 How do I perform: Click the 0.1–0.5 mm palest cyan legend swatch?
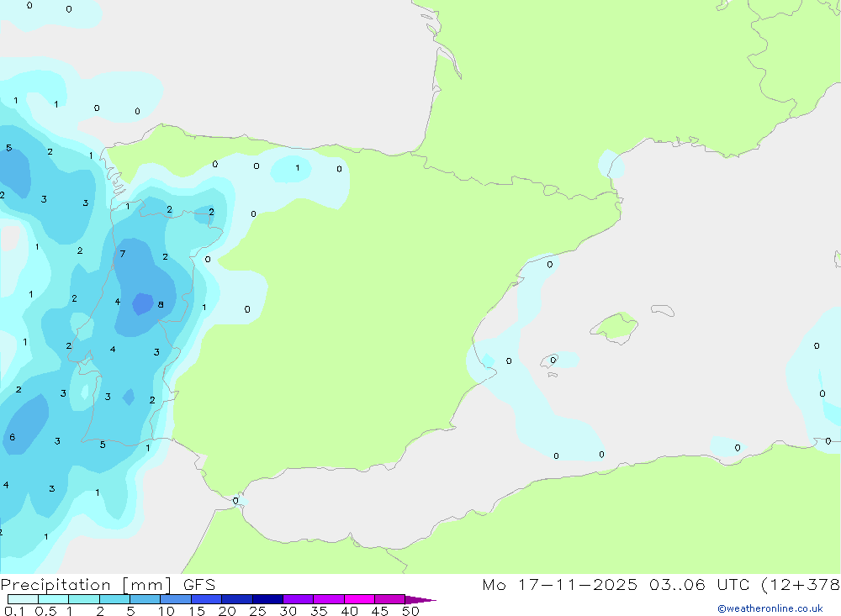pyautogui.click(x=23, y=599)
